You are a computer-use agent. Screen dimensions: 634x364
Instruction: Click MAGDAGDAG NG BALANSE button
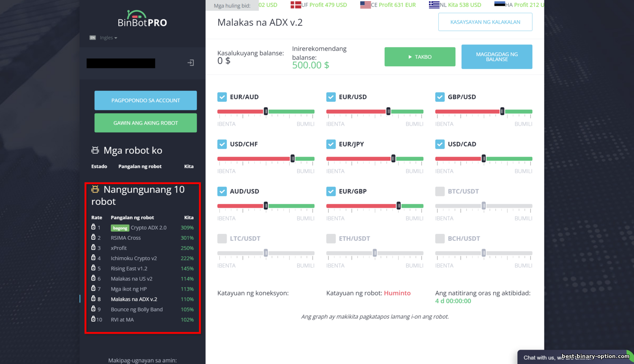click(497, 57)
